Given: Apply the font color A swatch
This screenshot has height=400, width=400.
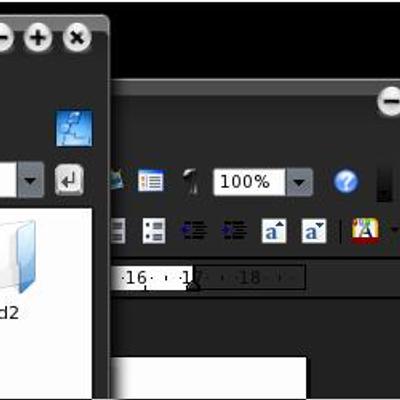Looking at the screenshot, I should point(366,230).
